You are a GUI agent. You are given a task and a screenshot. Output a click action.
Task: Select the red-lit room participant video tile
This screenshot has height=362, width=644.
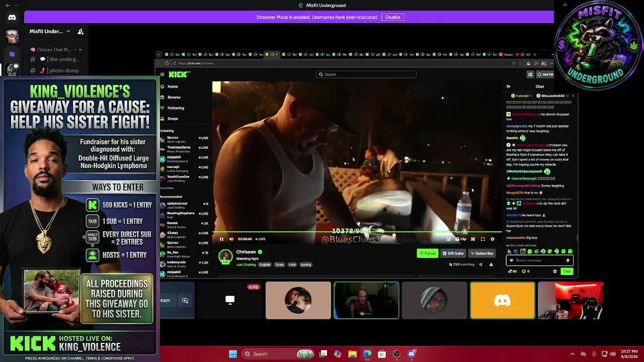571,301
